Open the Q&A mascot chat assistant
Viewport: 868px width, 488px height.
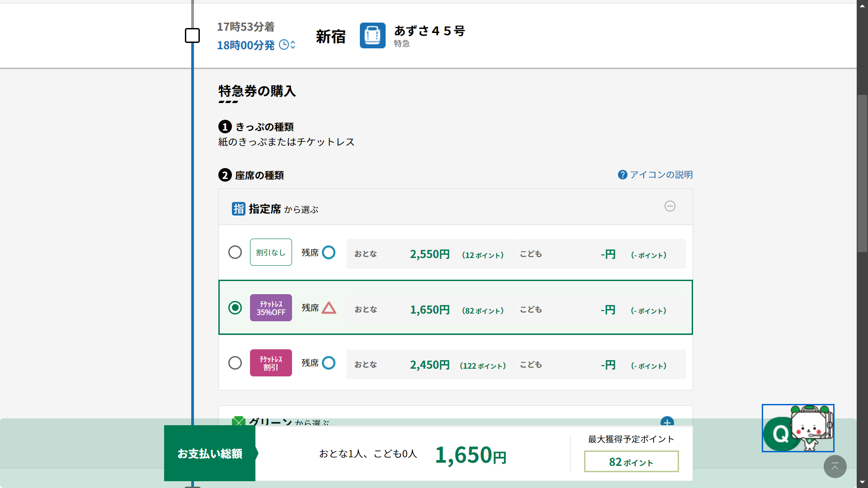click(x=798, y=428)
